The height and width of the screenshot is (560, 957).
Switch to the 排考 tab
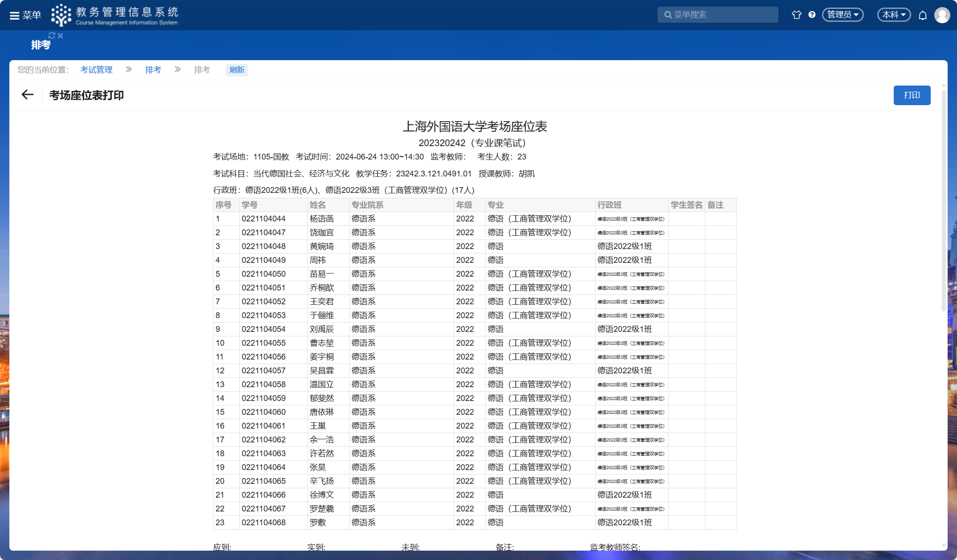(x=41, y=45)
